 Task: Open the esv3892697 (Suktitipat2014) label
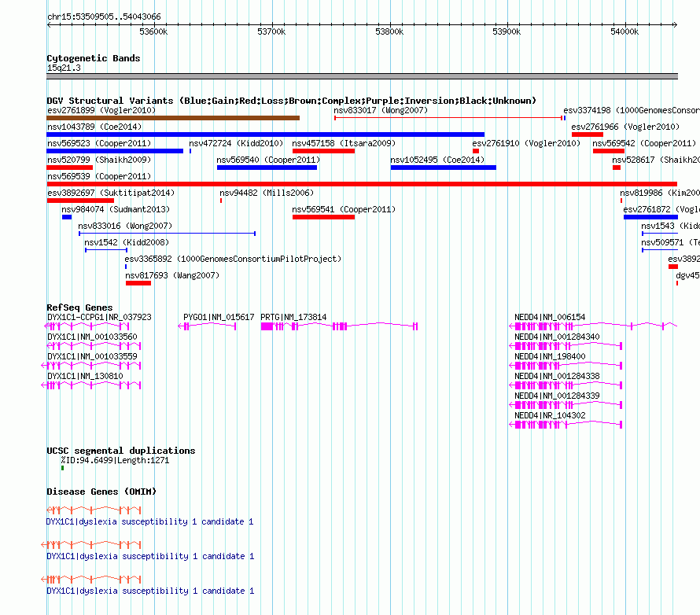(x=111, y=193)
